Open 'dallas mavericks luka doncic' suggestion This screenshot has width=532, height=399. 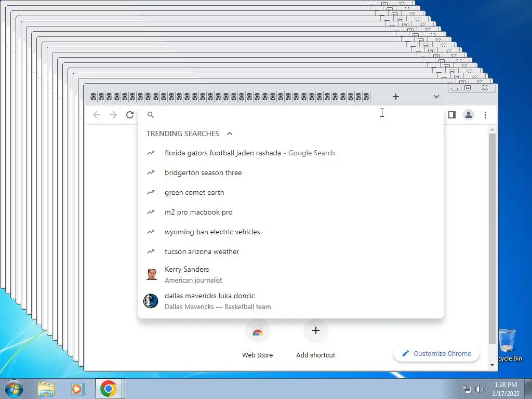coord(291,301)
